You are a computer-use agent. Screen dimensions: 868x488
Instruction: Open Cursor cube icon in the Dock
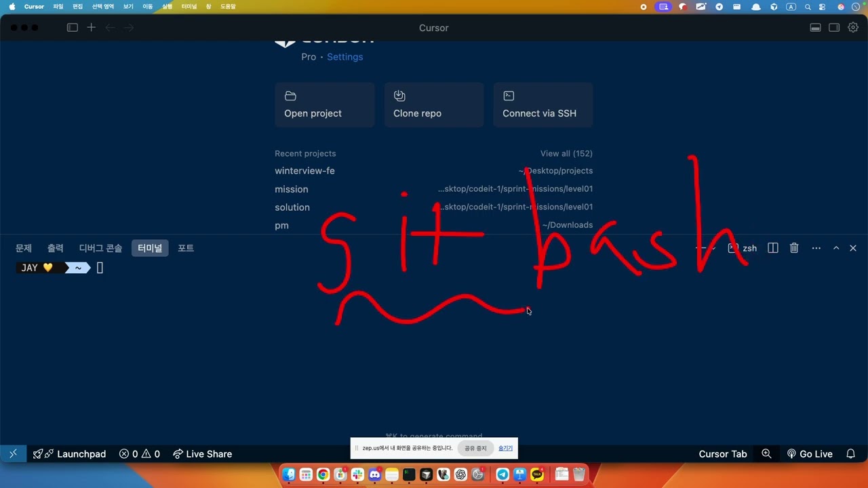426,474
